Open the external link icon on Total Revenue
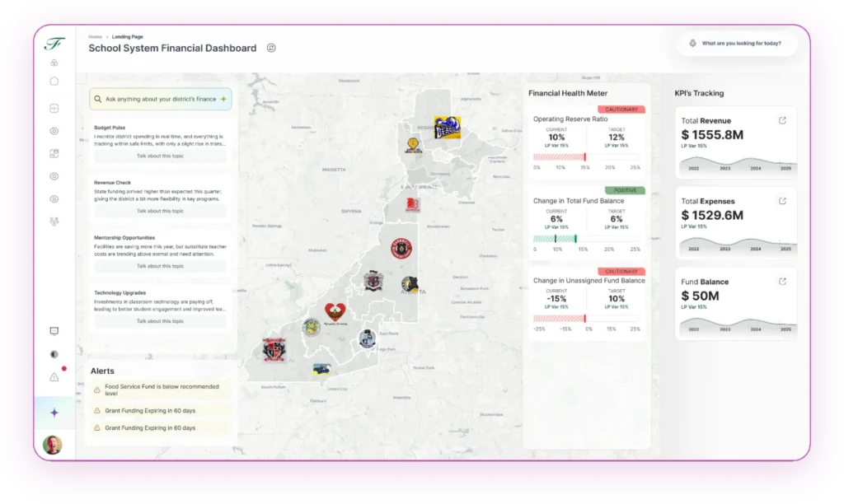The image size is (844, 504). point(782,120)
